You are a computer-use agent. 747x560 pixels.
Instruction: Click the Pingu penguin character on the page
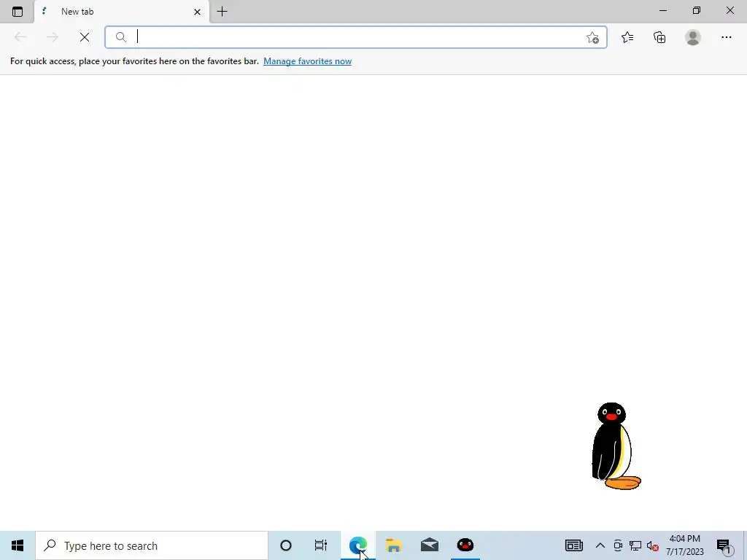(616, 446)
